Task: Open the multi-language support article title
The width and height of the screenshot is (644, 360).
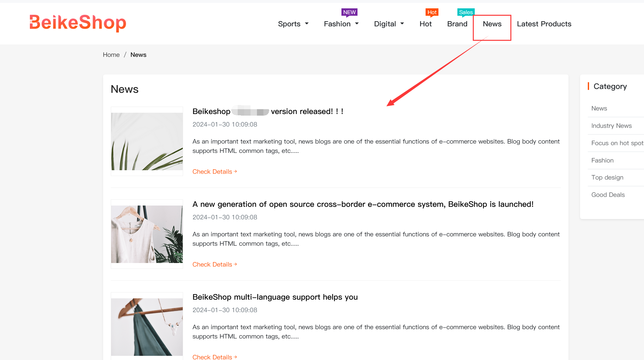Action: pos(275,297)
